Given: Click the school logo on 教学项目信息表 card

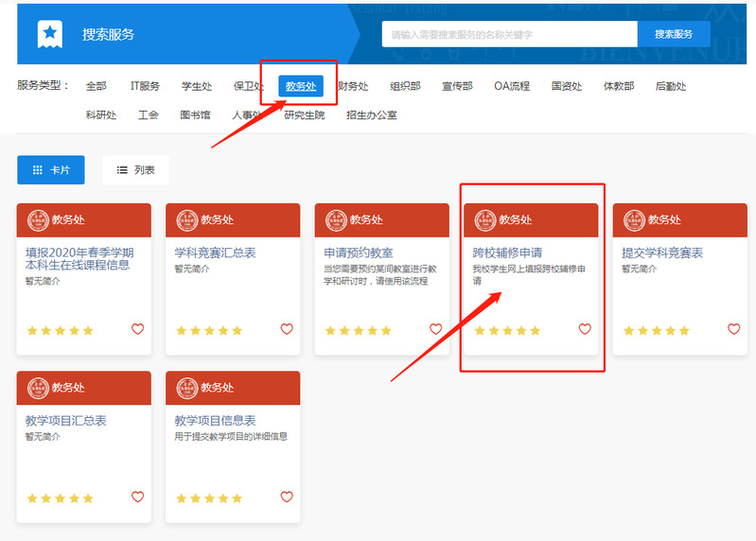Looking at the screenshot, I should [187, 388].
